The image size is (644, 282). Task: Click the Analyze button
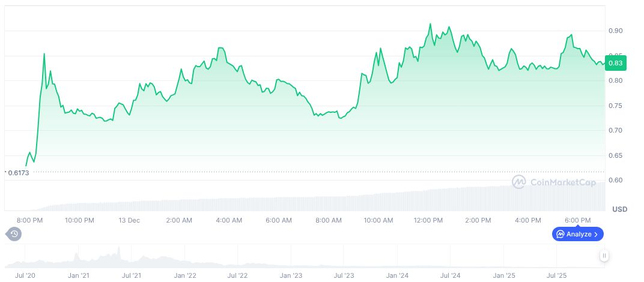577,234
